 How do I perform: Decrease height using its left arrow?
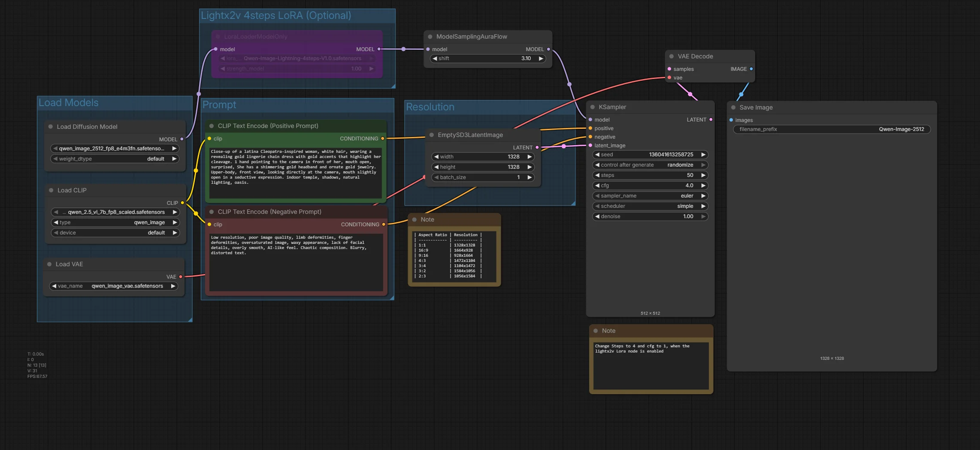tap(436, 167)
